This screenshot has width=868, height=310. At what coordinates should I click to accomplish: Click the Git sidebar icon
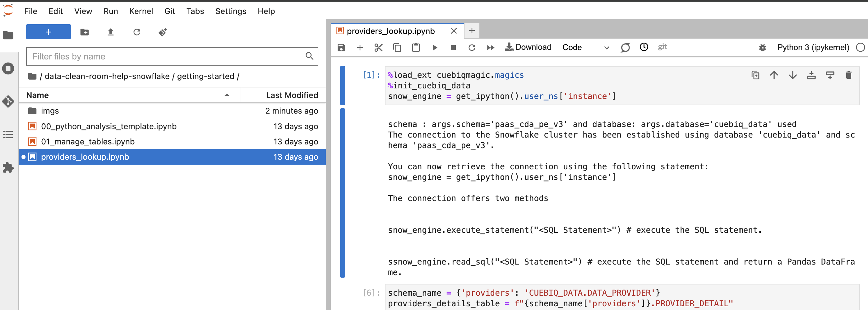[x=8, y=101]
